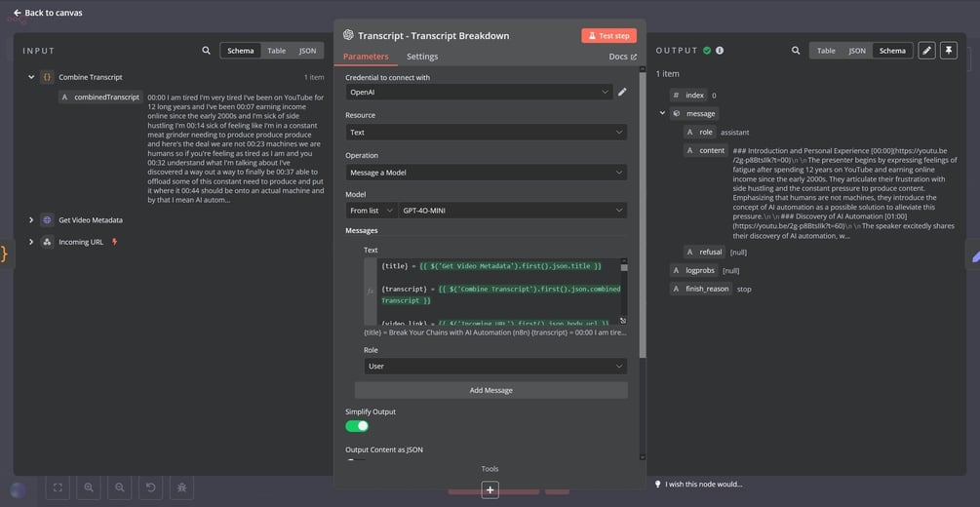Click the I wish this node would link
Screen dimensions: 980x507
tap(698, 485)
